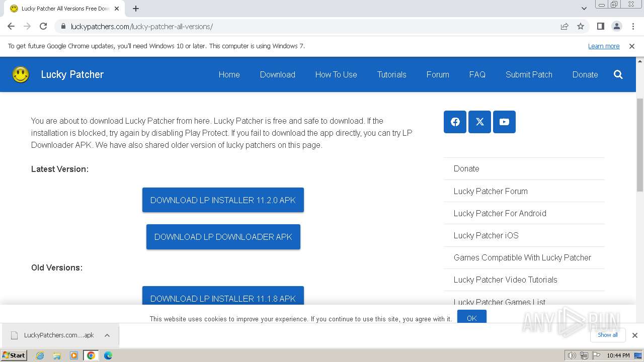
Task: Click the share page icon in address bar
Action: 565,26
